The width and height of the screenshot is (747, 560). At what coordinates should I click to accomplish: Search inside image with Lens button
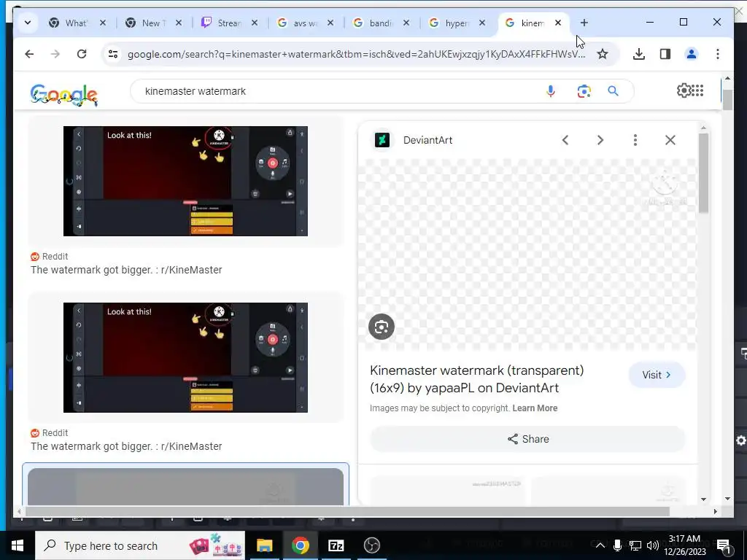[x=381, y=327]
